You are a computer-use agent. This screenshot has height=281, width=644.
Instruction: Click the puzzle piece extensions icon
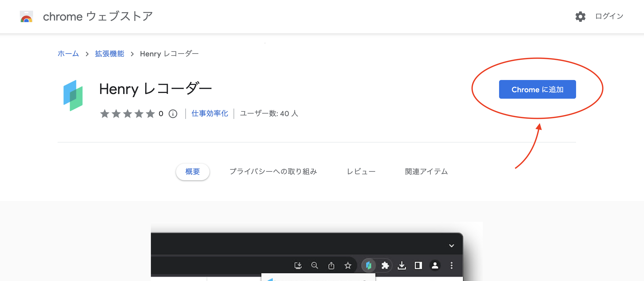pos(385,265)
